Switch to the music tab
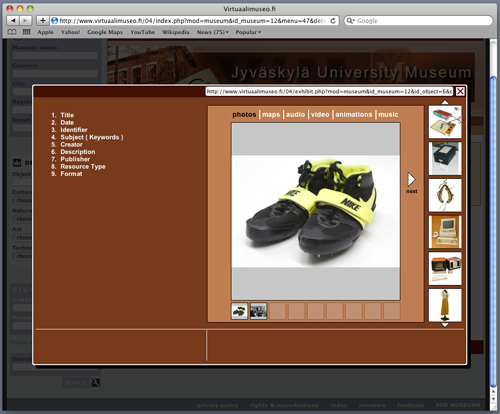 pos(388,115)
